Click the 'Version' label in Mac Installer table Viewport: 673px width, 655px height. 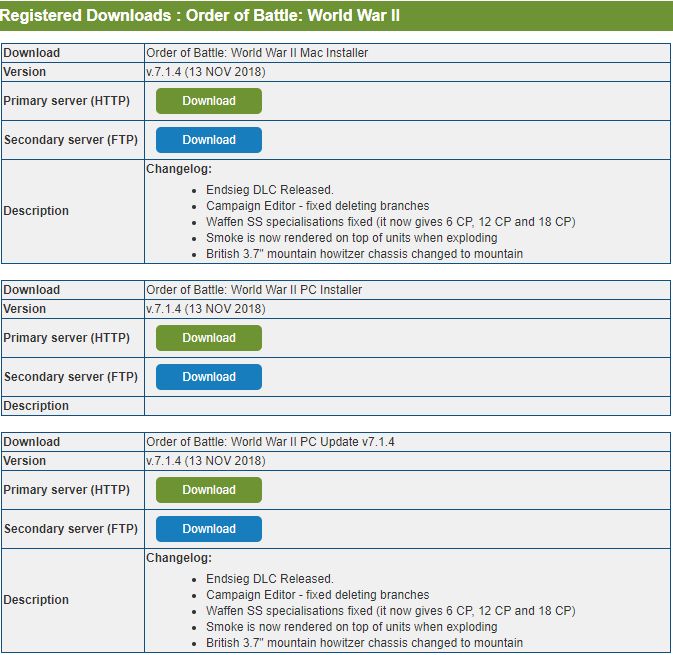coord(24,72)
